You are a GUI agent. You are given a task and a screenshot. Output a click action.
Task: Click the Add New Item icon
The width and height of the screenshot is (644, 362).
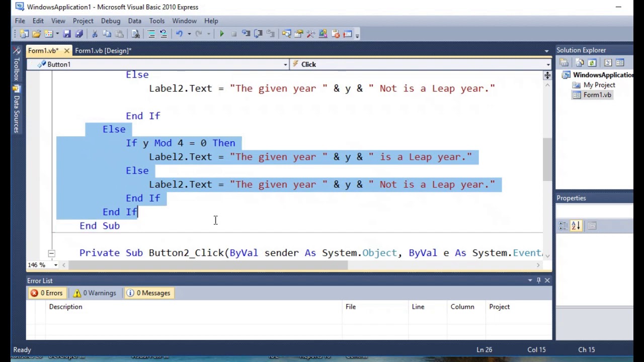click(x=49, y=34)
